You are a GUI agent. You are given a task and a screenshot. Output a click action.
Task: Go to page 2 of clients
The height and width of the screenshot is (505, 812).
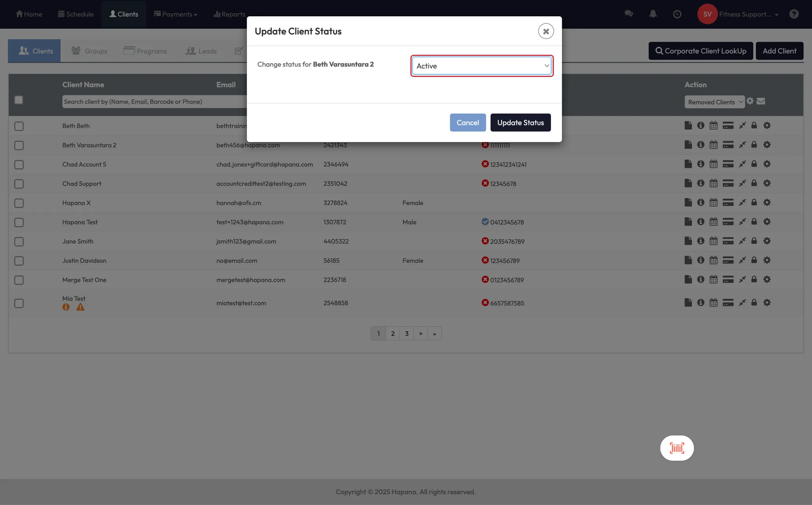pyautogui.click(x=393, y=334)
